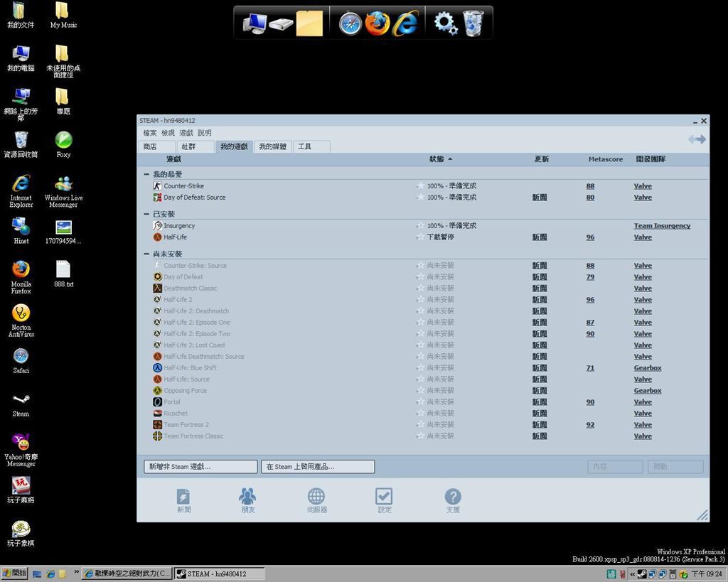Screen dimensions: 728x582
Task: Click the computer monitor icon in the top dock
Action: pos(255,23)
